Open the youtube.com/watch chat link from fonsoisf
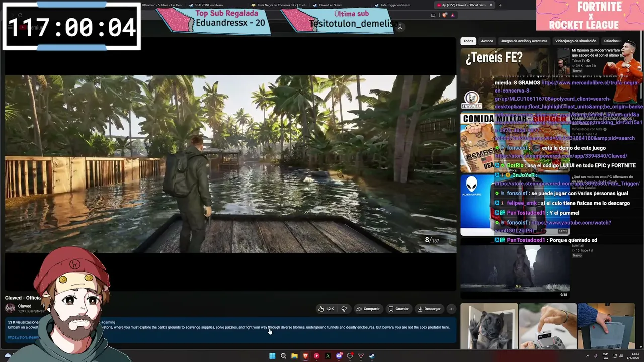The width and height of the screenshot is (644, 362). (552, 226)
